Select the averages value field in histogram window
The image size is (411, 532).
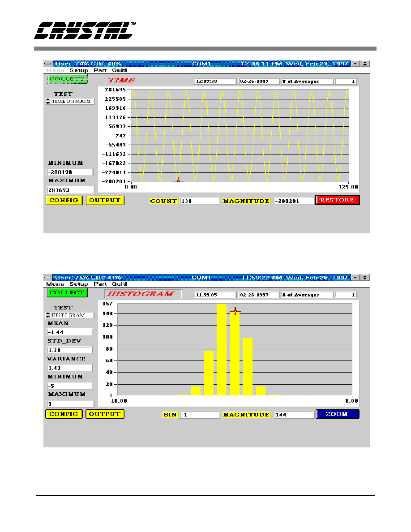tap(346, 295)
